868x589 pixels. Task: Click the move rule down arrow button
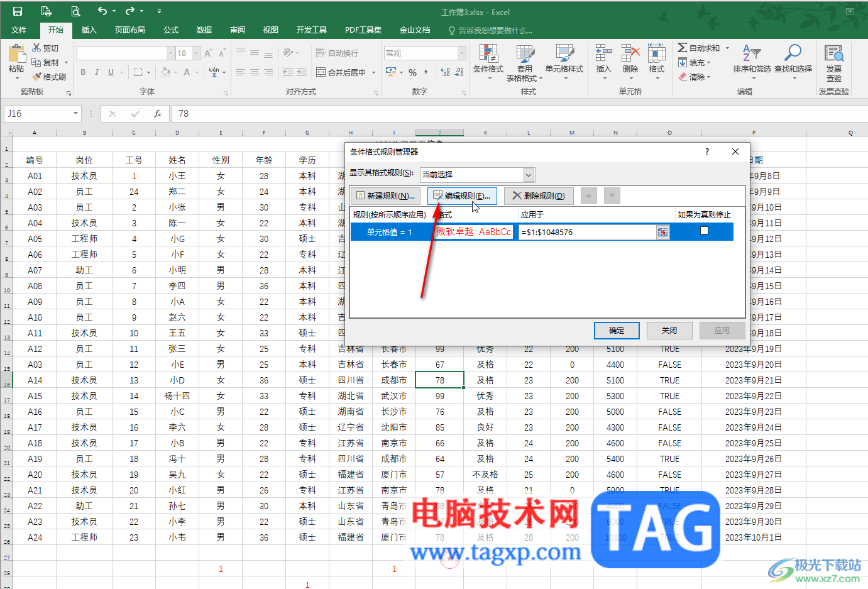612,196
